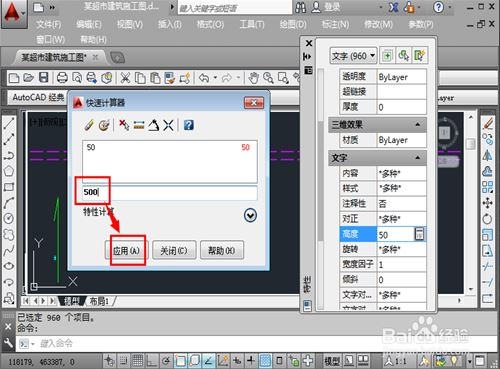Click Clear eraser icon in Quick Calculator
The height and width of the screenshot is (369, 500).
tap(89, 125)
